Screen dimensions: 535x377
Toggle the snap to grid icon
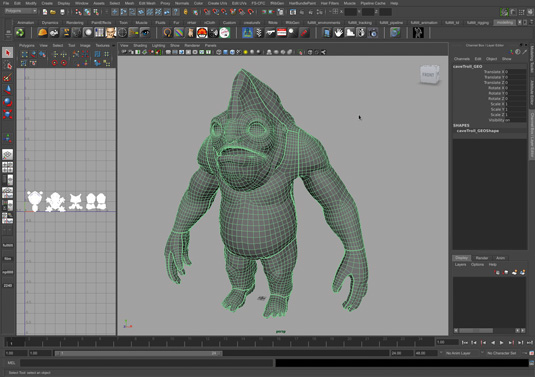(207, 12)
